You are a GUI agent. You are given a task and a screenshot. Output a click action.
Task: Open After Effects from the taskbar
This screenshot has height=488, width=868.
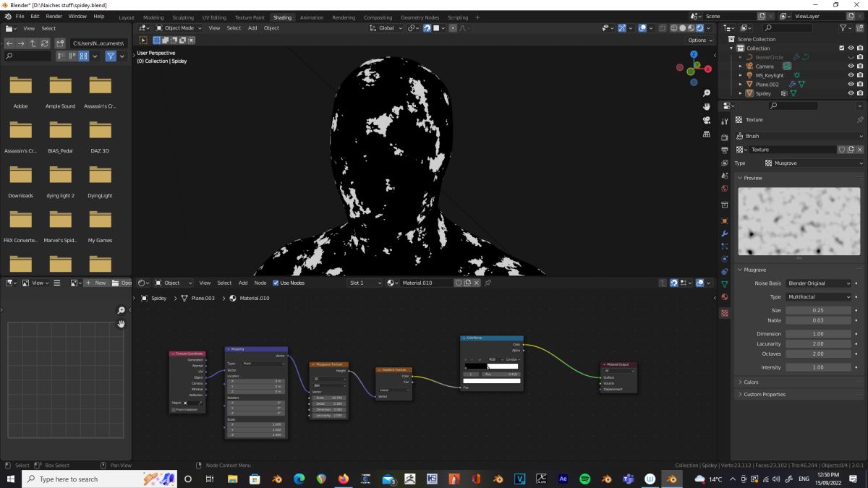click(563, 479)
